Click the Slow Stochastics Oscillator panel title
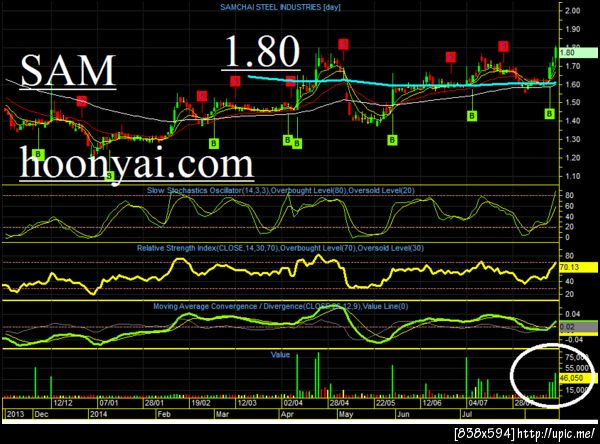The width and height of the screenshot is (600, 444). [x=280, y=190]
